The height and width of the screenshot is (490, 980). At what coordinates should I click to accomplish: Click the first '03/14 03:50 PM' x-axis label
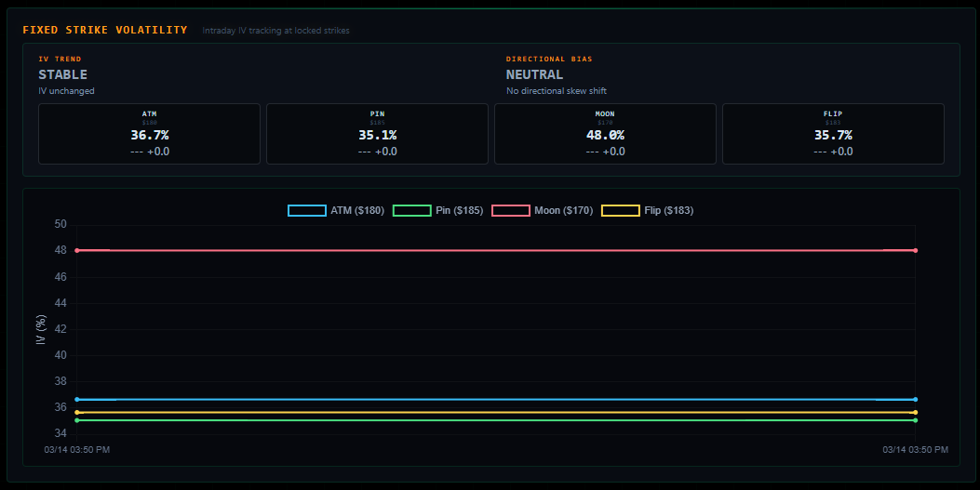click(77, 449)
